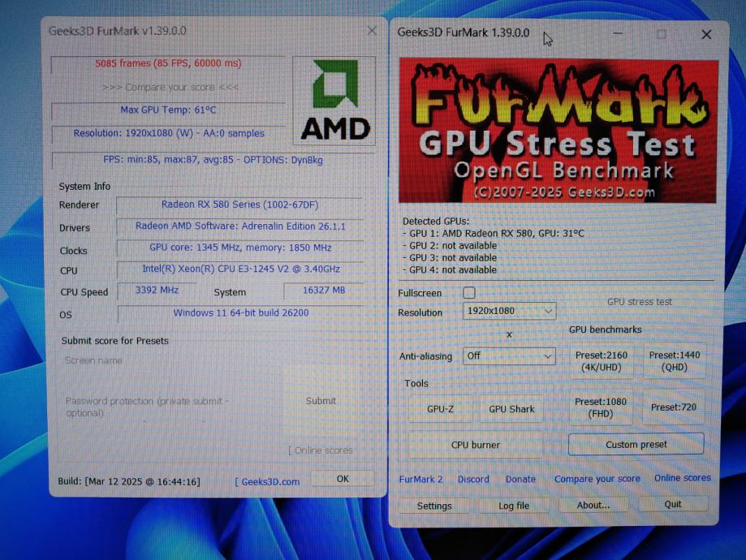Select the 'Build: [Mar 12 2025 @ 16:44:16]' text
This screenshot has height=560, width=746.
(129, 481)
